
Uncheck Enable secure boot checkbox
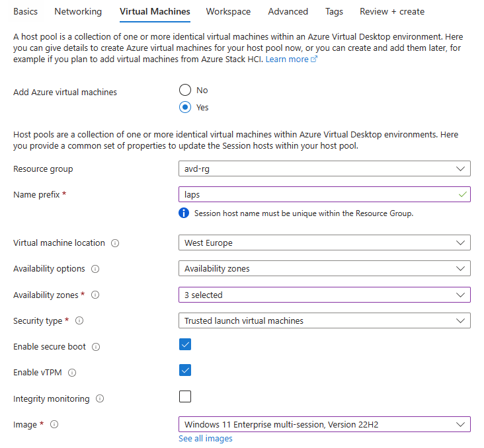185,344
